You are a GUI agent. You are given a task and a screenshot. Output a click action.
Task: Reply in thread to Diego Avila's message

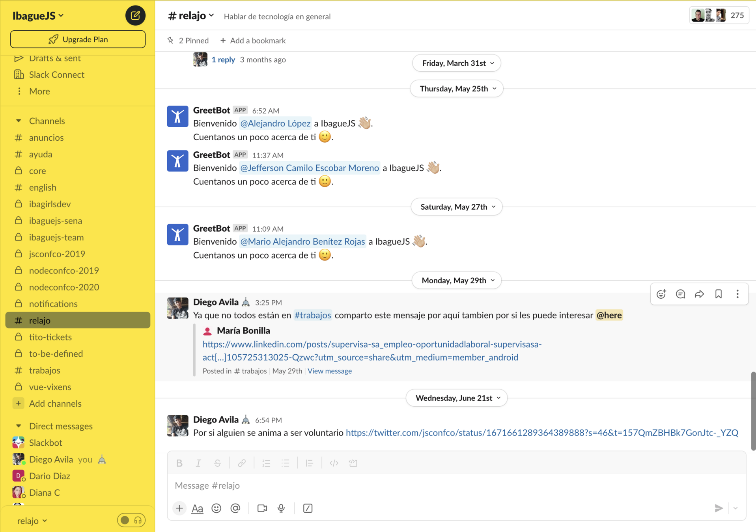(x=680, y=294)
